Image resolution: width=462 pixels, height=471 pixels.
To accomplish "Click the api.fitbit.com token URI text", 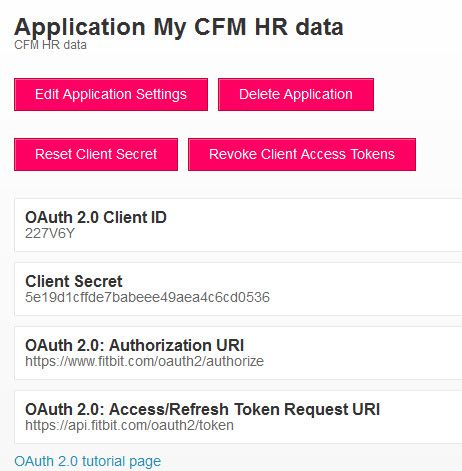I will 129,425.
